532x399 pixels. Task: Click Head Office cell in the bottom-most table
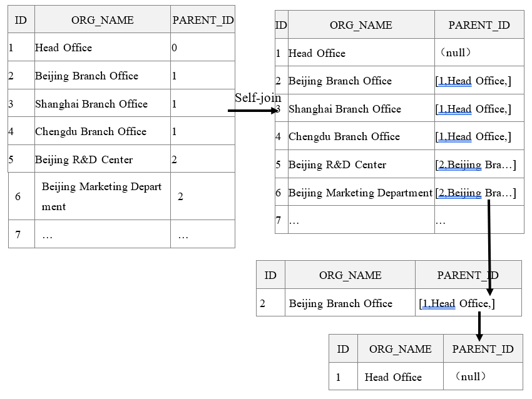[x=393, y=377]
